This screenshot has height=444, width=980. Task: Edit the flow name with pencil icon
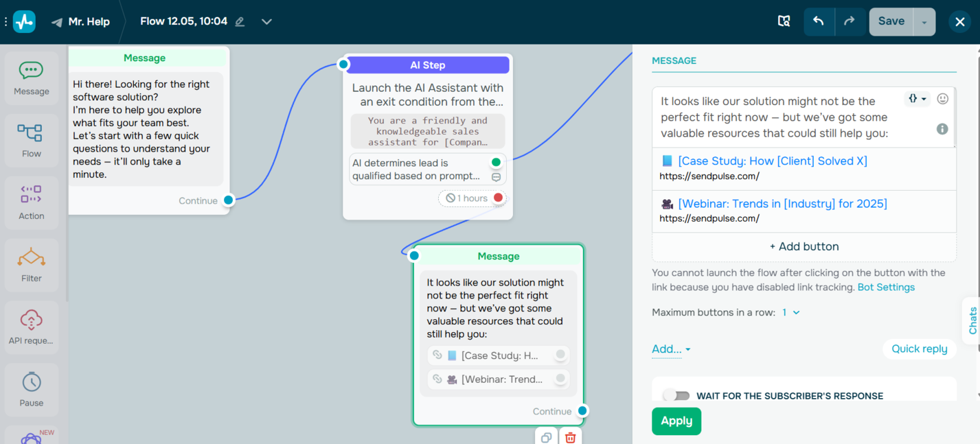tap(240, 22)
